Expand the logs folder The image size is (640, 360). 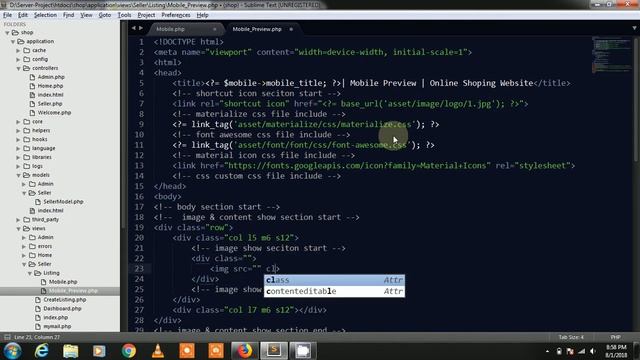pos(18,167)
